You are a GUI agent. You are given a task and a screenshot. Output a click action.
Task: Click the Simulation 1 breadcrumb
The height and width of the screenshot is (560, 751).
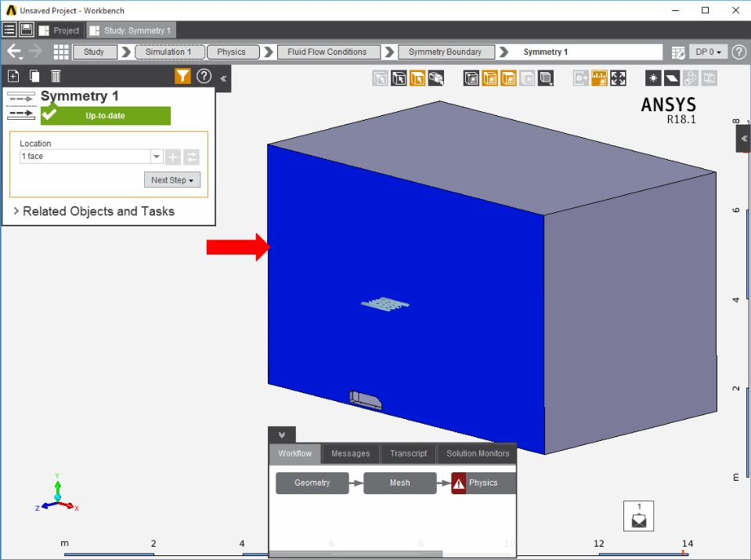pos(170,52)
